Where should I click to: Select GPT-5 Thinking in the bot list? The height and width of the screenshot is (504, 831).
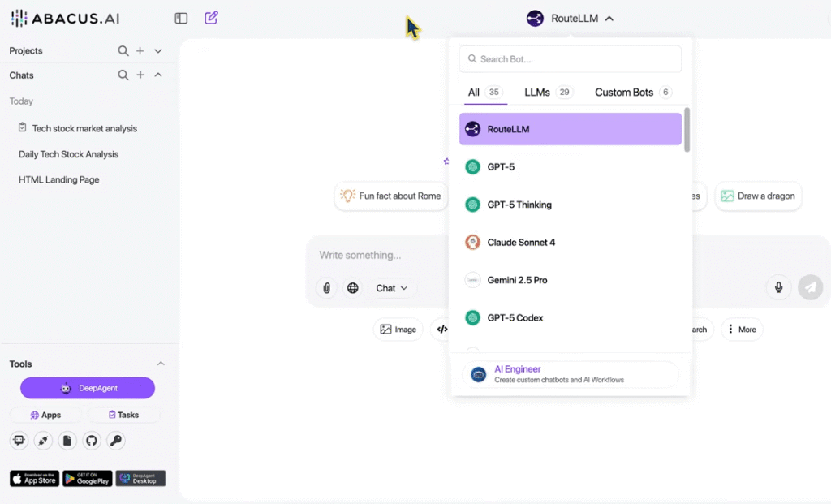tap(571, 205)
